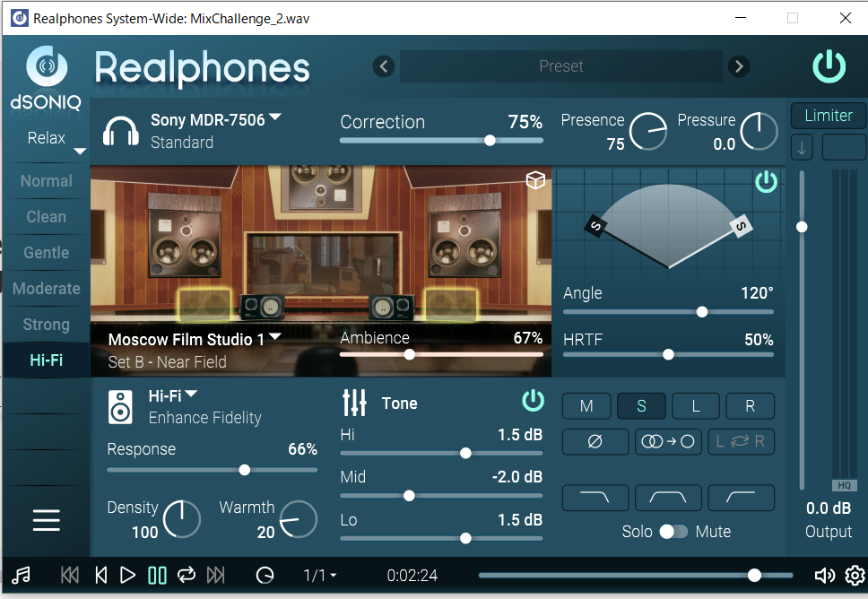This screenshot has width=868, height=599.
Task: Click the speaker icon beside Hi-Fi
Action: coord(121,407)
